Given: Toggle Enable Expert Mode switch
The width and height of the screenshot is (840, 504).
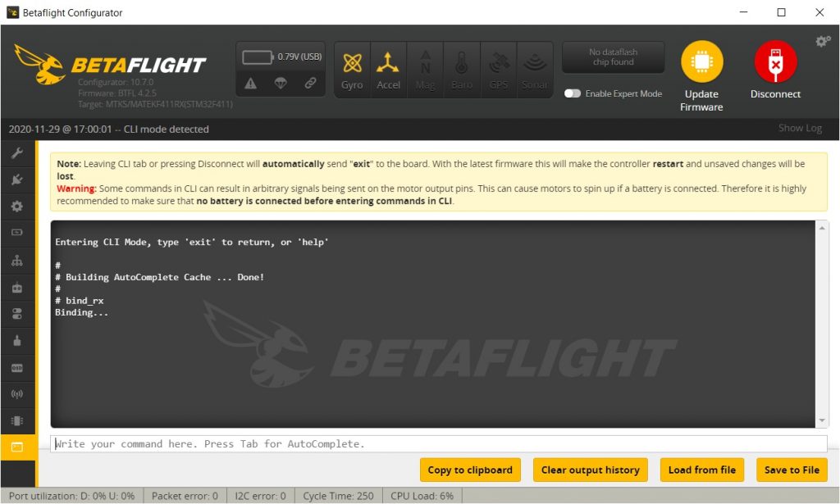Looking at the screenshot, I should pyautogui.click(x=572, y=93).
